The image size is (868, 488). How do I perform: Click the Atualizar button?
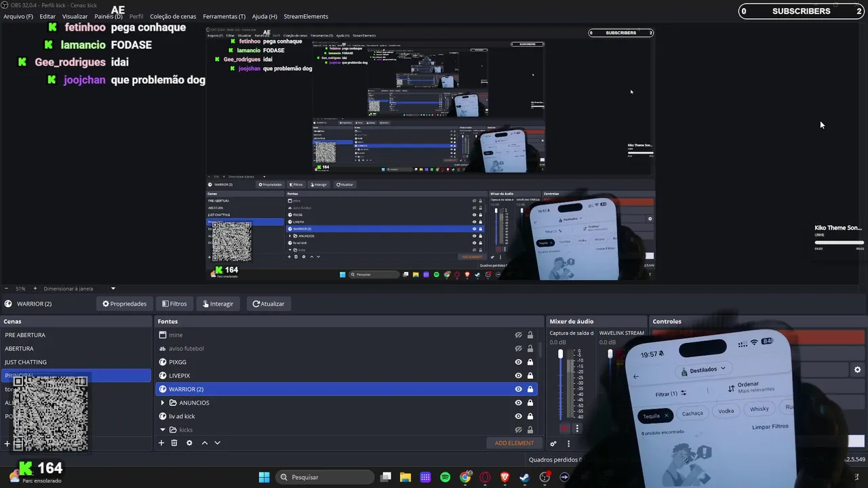[269, 304]
